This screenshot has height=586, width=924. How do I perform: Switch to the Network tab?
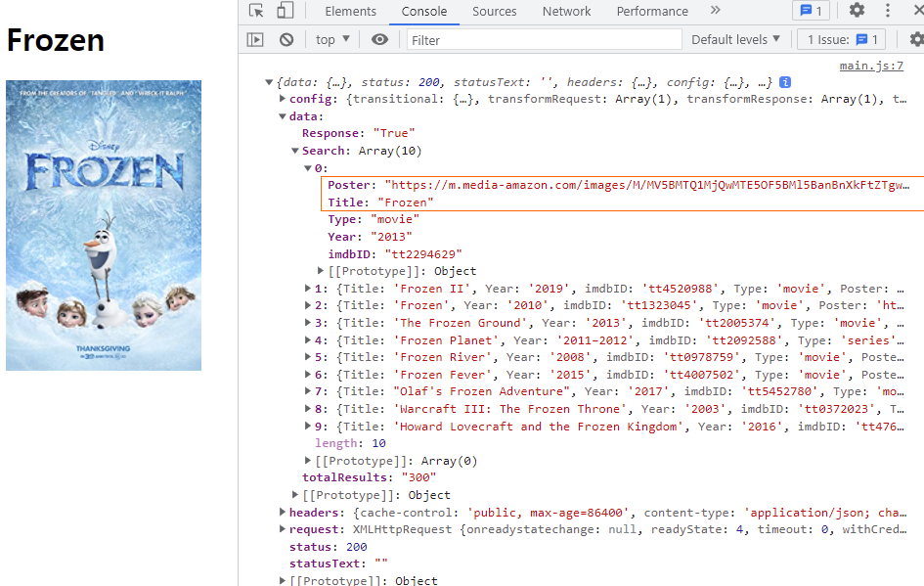(566, 11)
